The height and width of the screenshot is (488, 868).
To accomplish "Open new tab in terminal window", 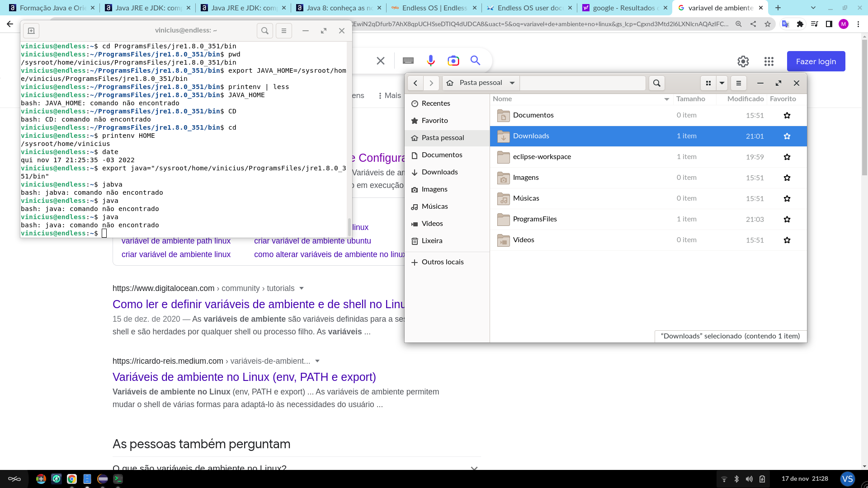I will (x=31, y=31).
